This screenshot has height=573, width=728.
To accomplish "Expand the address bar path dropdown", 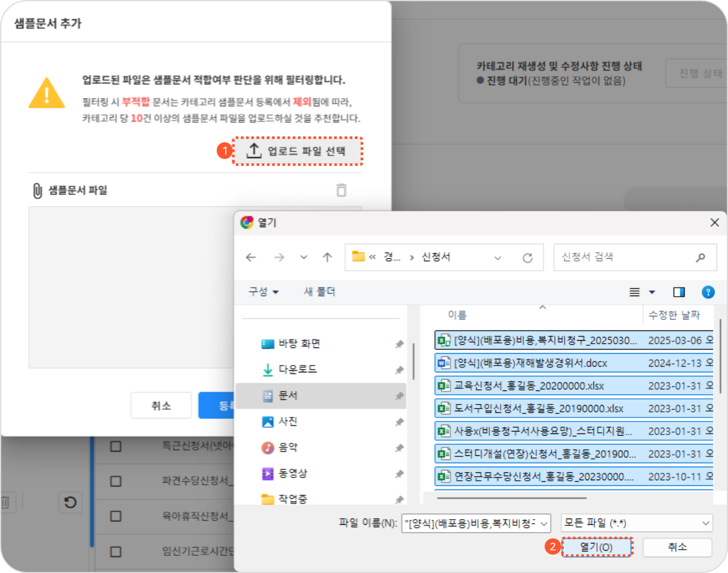I will (x=497, y=258).
